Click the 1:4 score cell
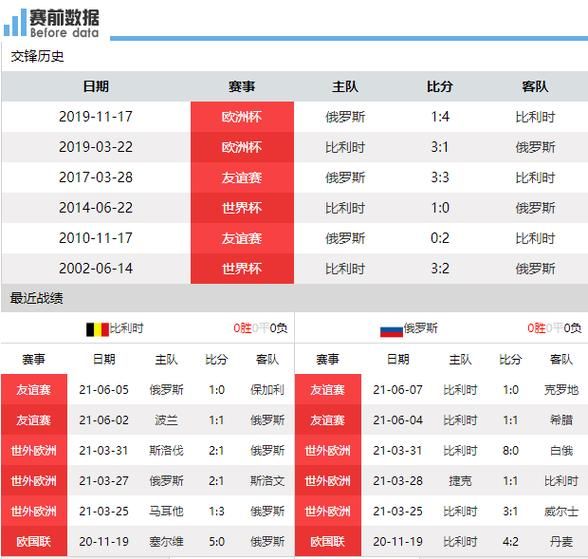The width and height of the screenshot is (588, 559). tap(440, 117)
